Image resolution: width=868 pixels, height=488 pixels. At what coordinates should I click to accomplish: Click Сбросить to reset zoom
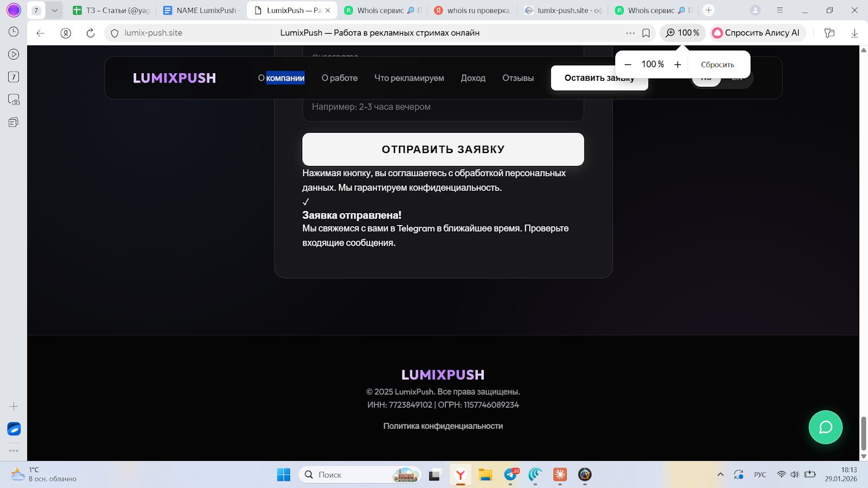(x=717, y=65)
